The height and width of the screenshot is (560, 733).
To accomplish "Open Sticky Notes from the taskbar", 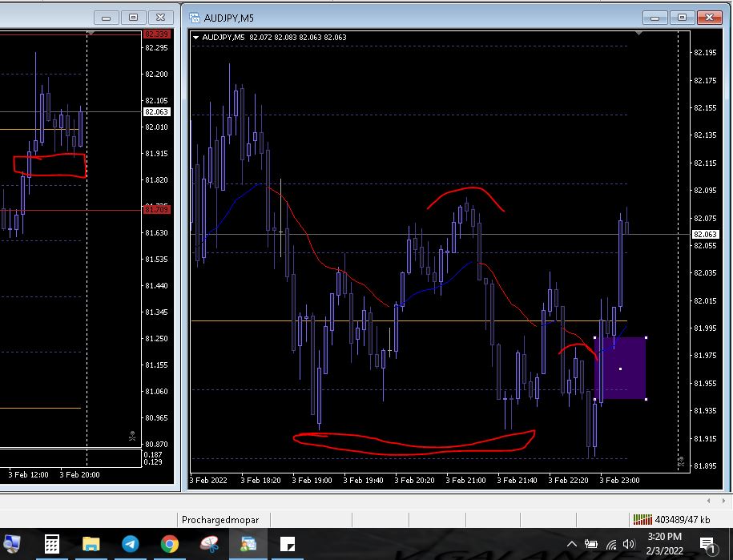I will pos(288,544).
